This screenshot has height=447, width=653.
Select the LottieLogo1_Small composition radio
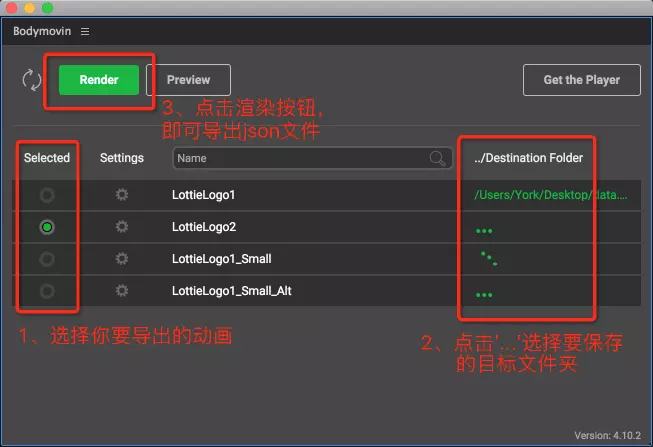pos(47,259)
